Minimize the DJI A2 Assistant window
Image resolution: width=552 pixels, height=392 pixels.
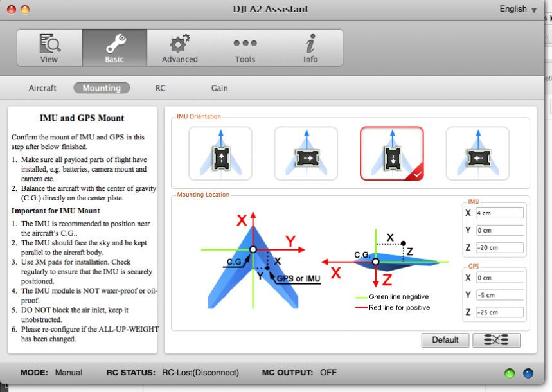(25, 9)
